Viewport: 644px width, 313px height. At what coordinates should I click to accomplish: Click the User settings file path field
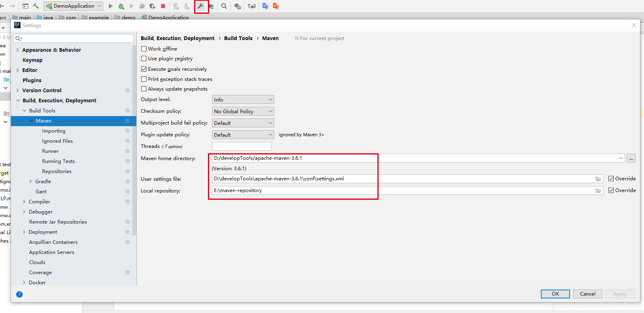(x=407, y=179)
